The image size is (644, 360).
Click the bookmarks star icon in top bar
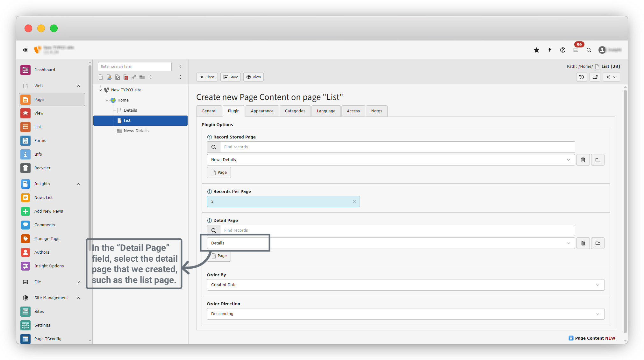point(537,50)
